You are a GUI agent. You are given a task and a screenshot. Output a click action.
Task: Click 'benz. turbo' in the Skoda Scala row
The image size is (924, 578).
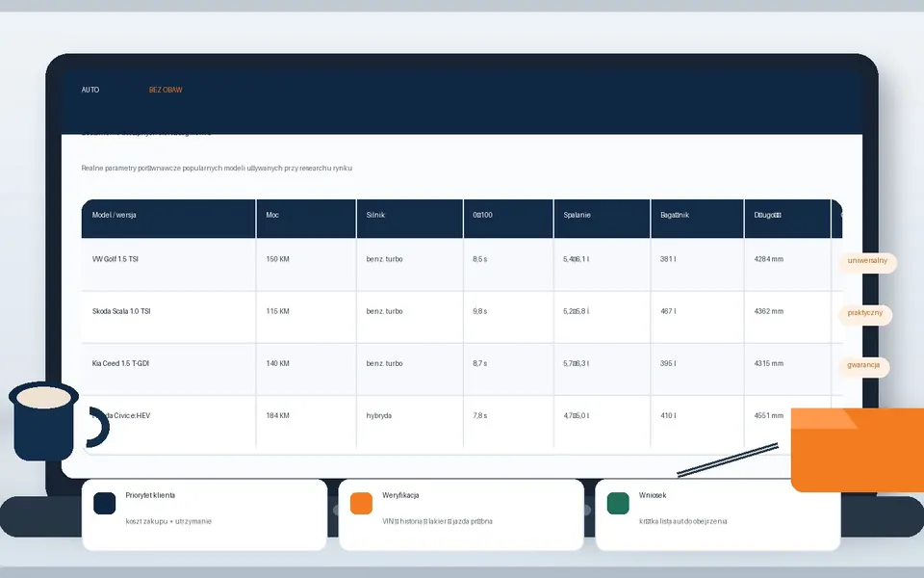coord(384,311)
